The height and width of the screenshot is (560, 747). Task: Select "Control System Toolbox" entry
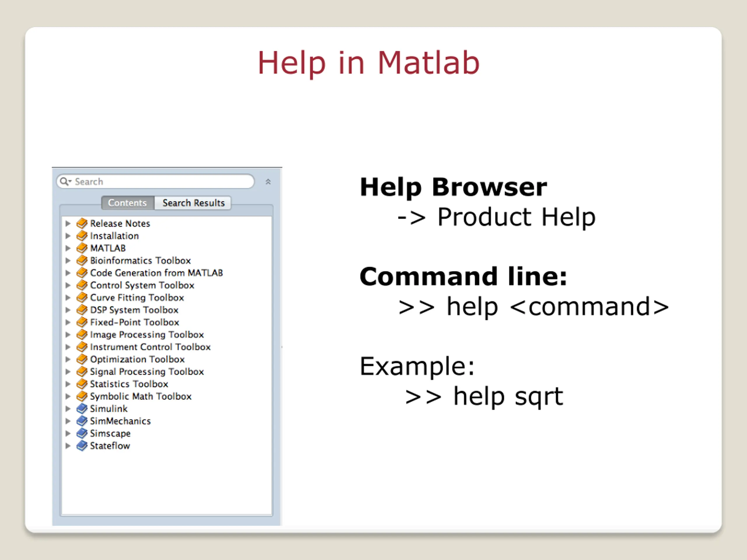[x=142, y=285]
